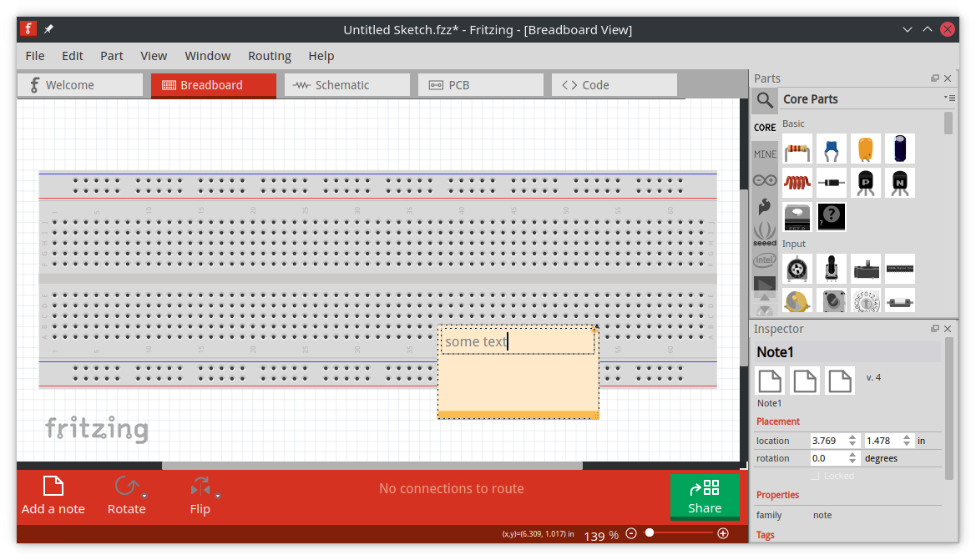Select the CORE parts bin
Viewport: 976px width, 560px height.
pyautogui.click(x=765, y=127)
